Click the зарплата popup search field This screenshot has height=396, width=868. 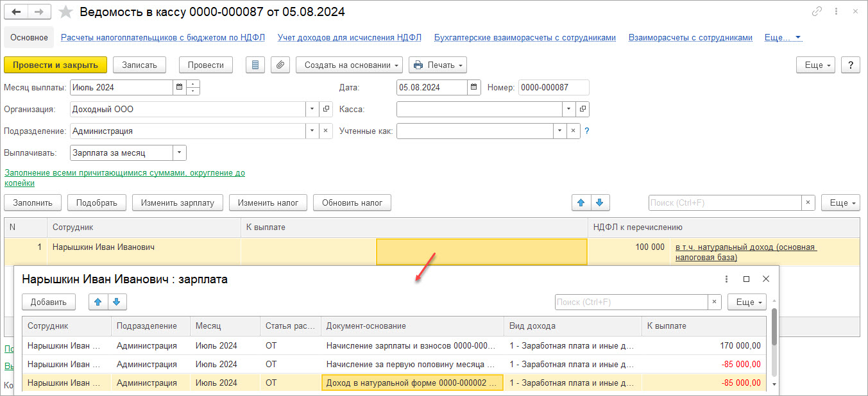point(631,302)
